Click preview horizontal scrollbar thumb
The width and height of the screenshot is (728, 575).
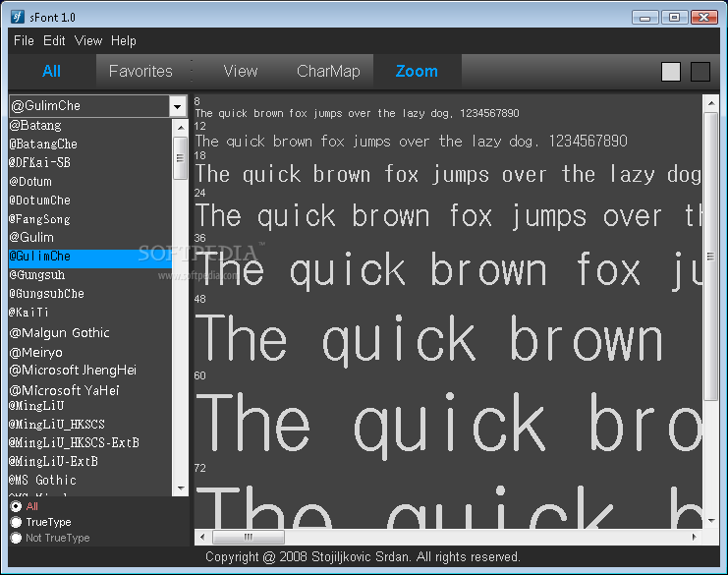coord(249,538)
